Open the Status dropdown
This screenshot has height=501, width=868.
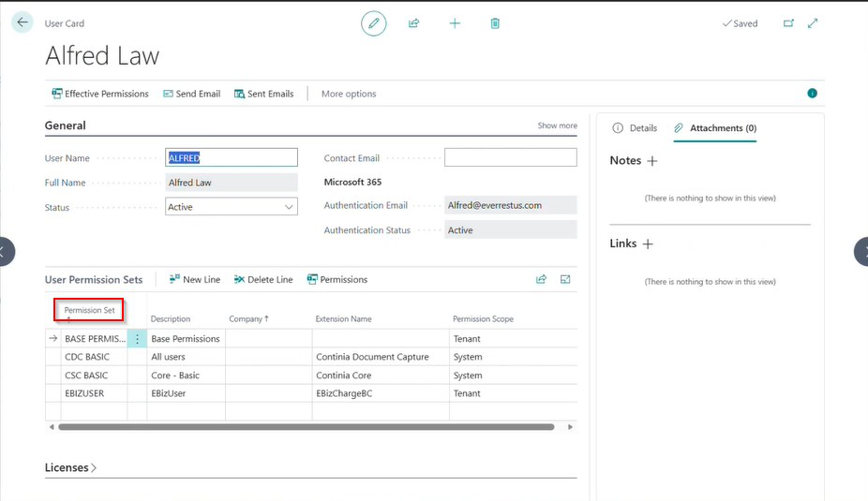pos(232,207)
